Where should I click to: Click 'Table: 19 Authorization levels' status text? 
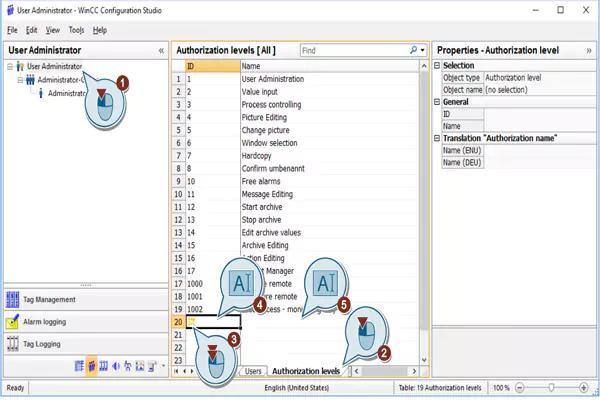[440, 388]
